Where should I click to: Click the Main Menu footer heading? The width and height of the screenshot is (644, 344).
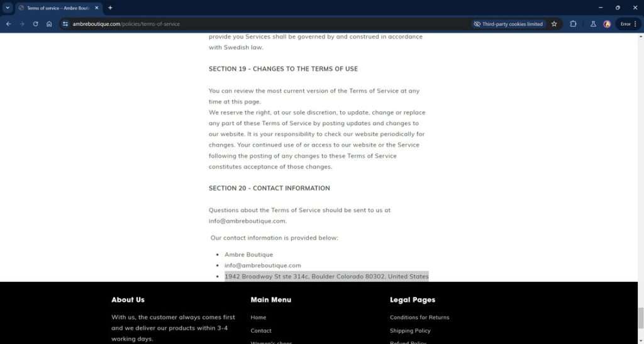(x=270, y=300)
